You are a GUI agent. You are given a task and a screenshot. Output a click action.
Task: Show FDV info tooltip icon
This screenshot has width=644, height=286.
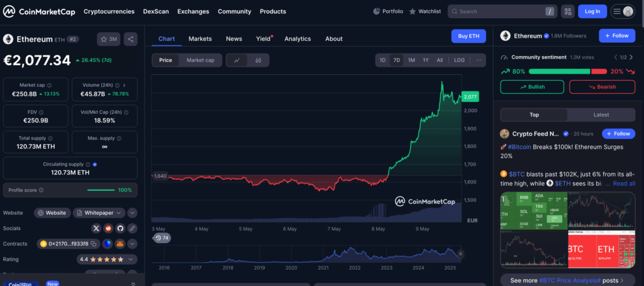pos(41,112)
